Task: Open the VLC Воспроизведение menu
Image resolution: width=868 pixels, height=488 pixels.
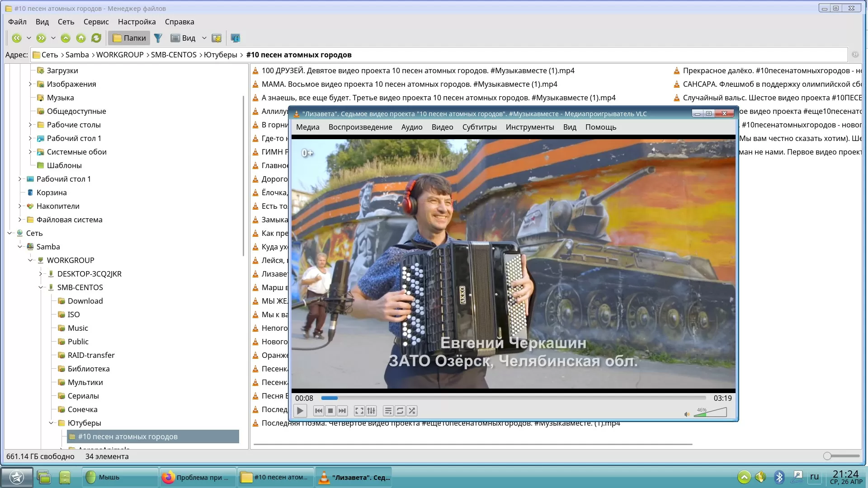Action: (x=360, y=127)
